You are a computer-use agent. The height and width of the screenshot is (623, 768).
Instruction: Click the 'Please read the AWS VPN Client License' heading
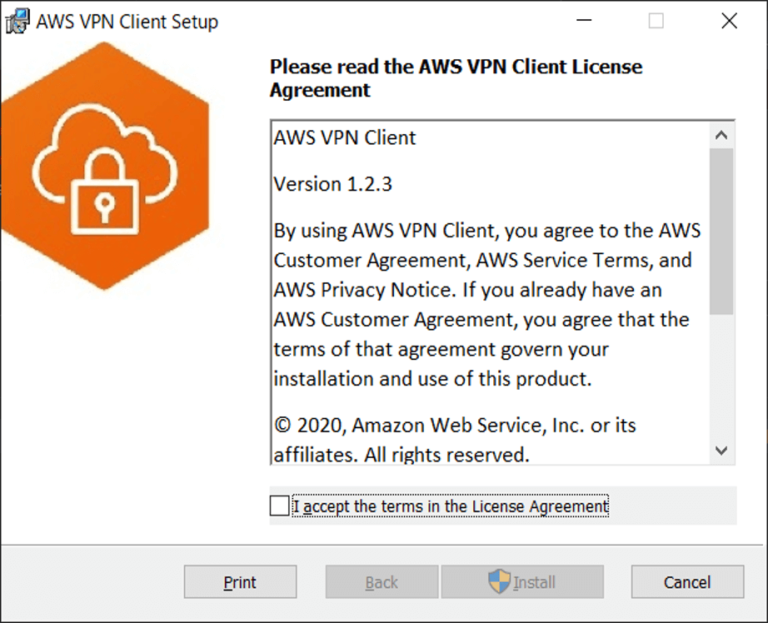click(x=456, y=67)
